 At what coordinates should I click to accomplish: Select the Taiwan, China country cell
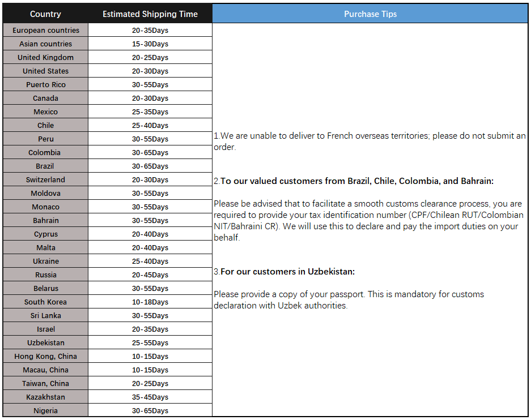coord(45,384)
